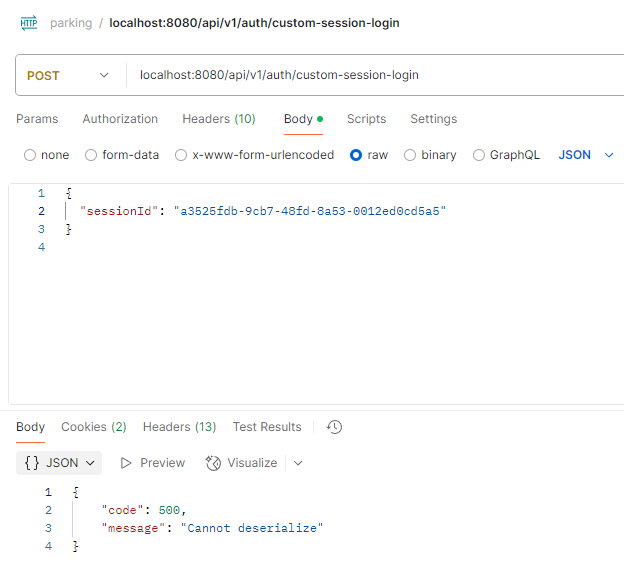Select the binary body option
This screenshot has width=624, height=571.
[430, 155]
